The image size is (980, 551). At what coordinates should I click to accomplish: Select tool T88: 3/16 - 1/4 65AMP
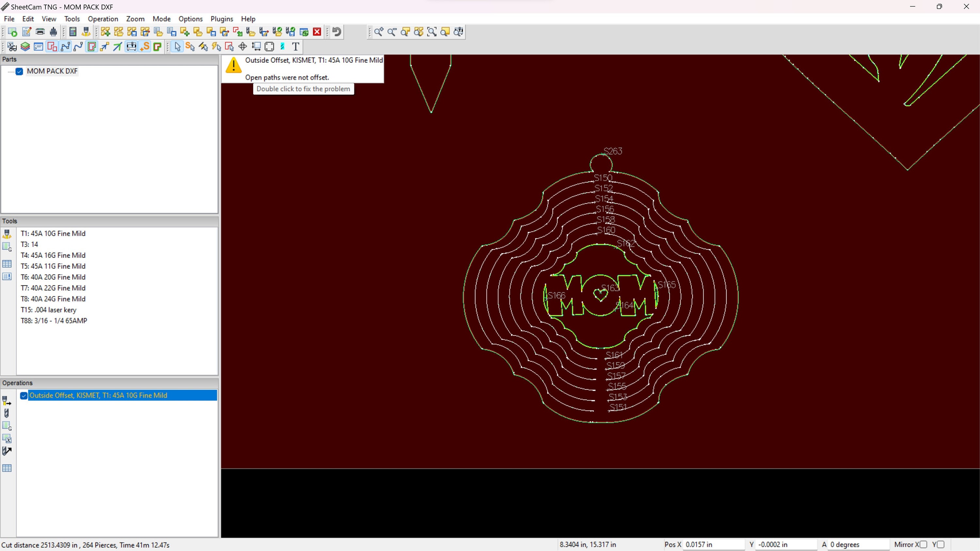pyautogui.click(x=54, y=321)
